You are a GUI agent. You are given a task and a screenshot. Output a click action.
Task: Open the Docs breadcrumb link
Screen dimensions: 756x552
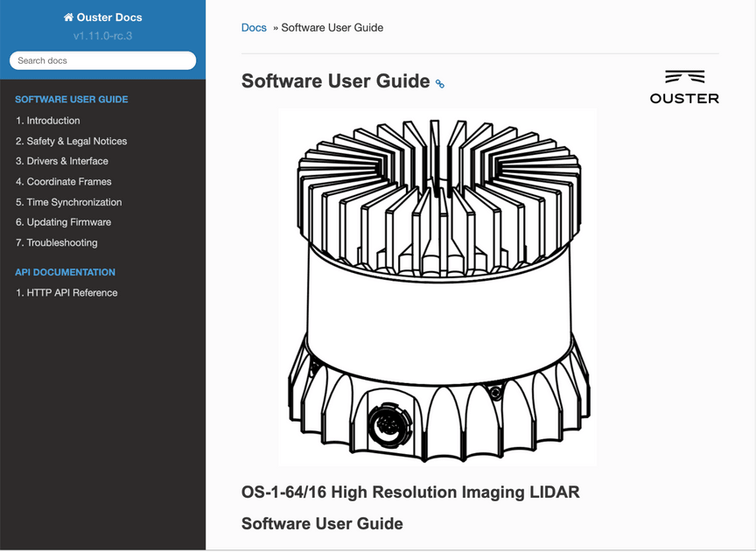pos(254,27)
